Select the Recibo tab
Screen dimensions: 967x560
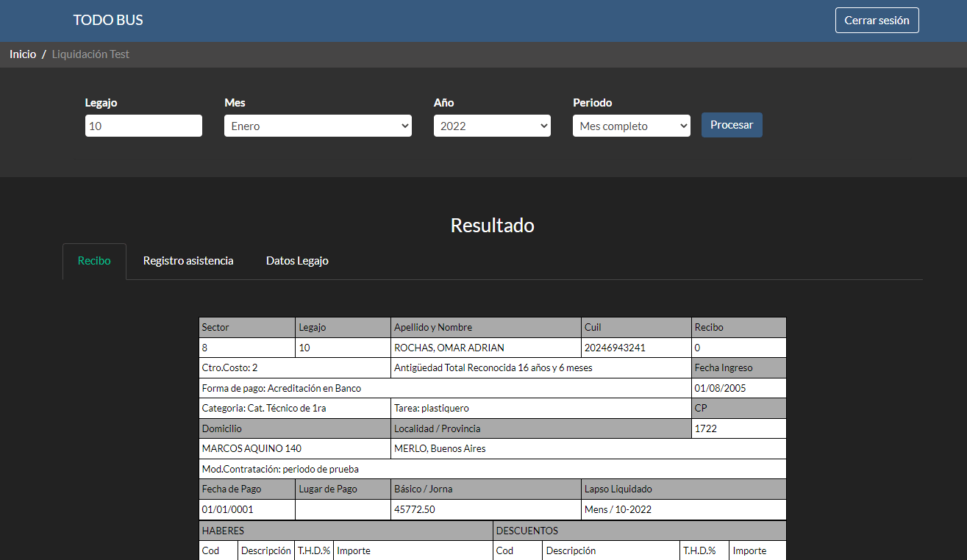(x=94, y=261)
